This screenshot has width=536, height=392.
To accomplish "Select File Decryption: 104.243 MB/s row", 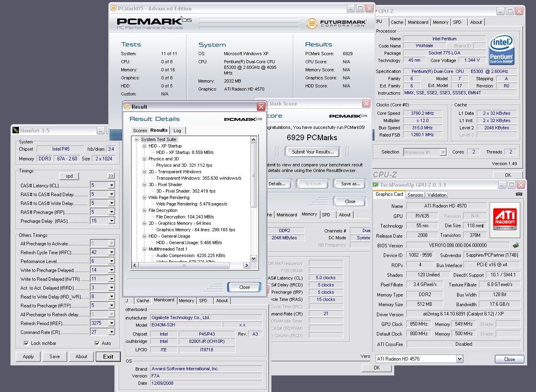I will pos(185,217).
